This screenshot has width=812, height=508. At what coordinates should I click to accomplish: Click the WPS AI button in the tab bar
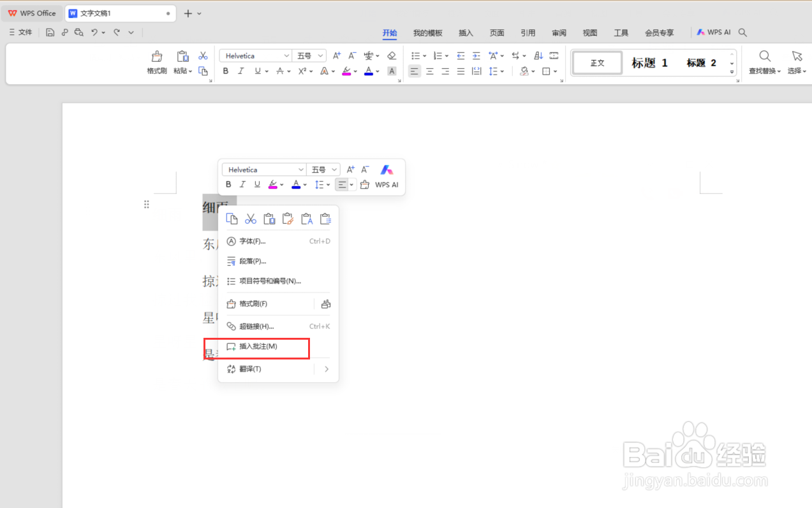pos(713,32)
